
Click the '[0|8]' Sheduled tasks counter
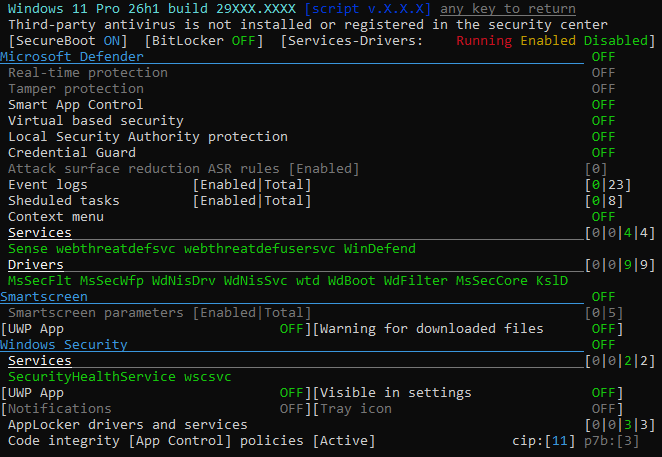click(603, 201)
